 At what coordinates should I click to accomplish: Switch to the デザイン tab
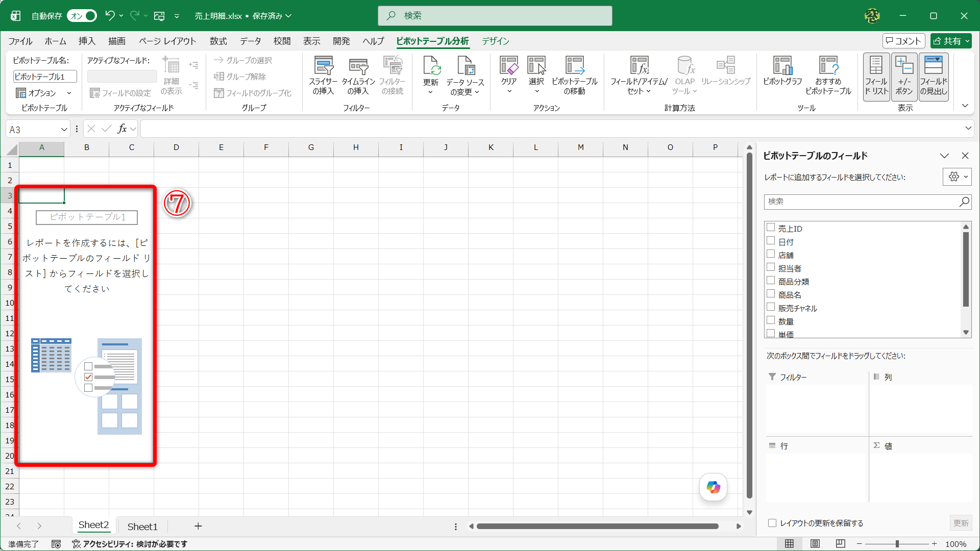coord(496,41)
